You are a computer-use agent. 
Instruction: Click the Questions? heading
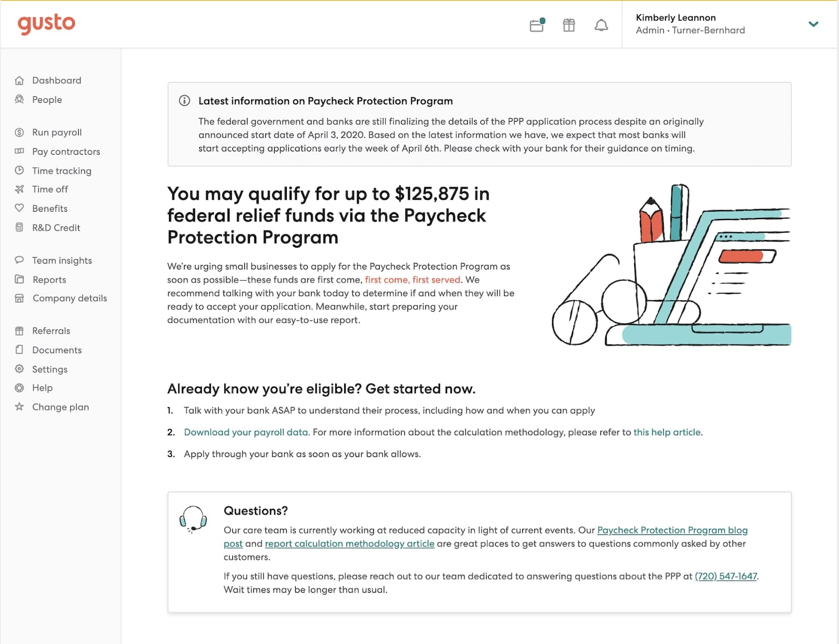click(256, 511)
